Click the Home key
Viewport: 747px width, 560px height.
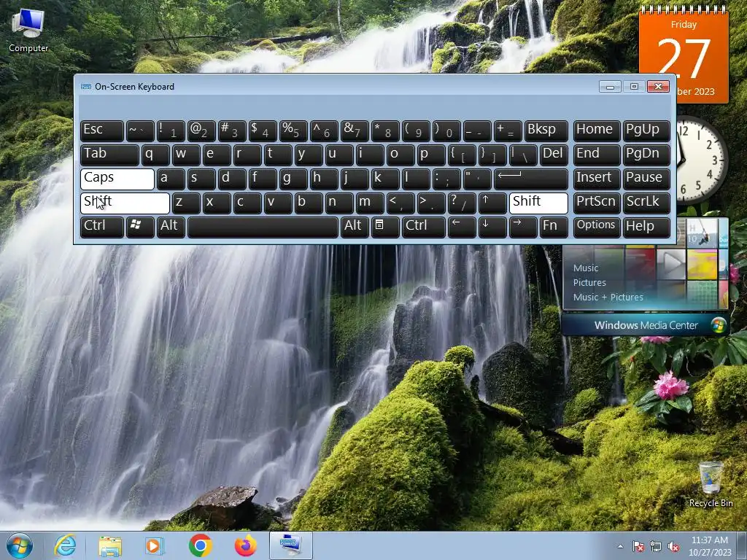(x=597, y=131)
